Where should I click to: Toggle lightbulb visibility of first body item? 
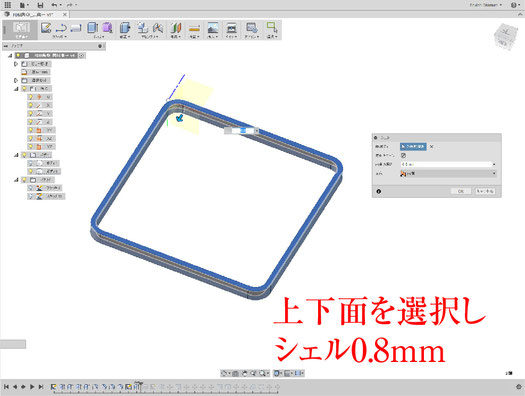pos(31,163)
